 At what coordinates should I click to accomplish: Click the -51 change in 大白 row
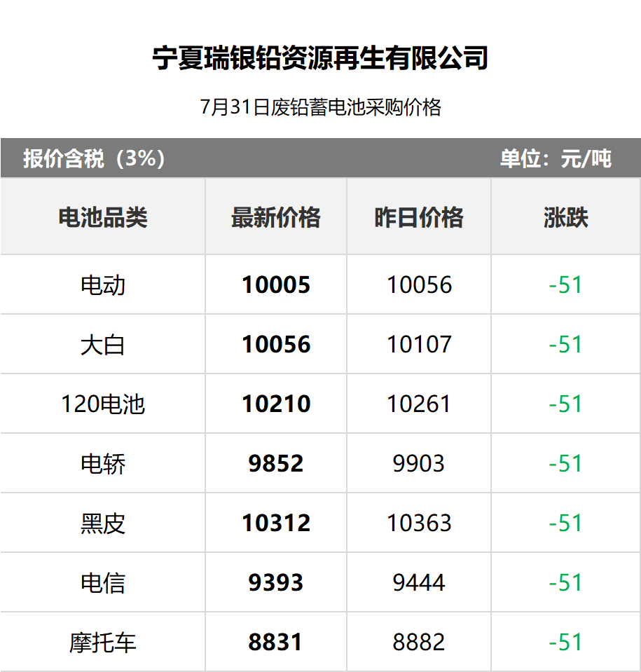click(x=565, y=345)
